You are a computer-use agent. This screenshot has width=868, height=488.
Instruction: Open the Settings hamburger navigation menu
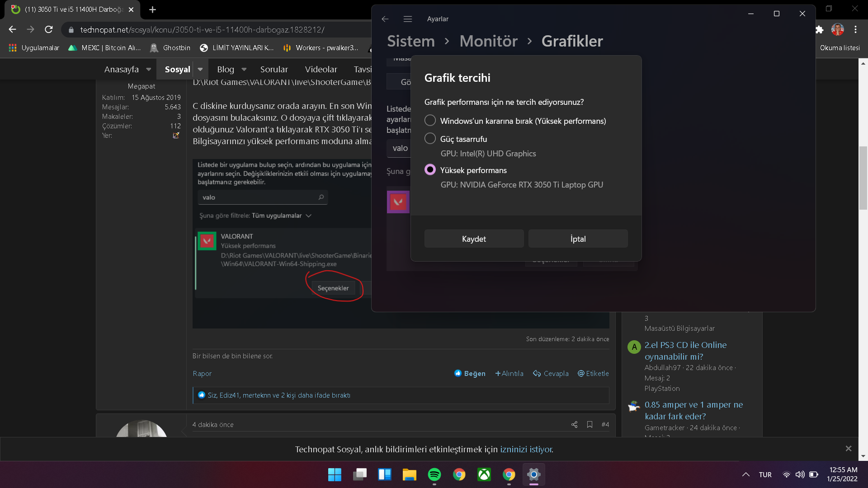pyautogui.click(x=407, y=19)
